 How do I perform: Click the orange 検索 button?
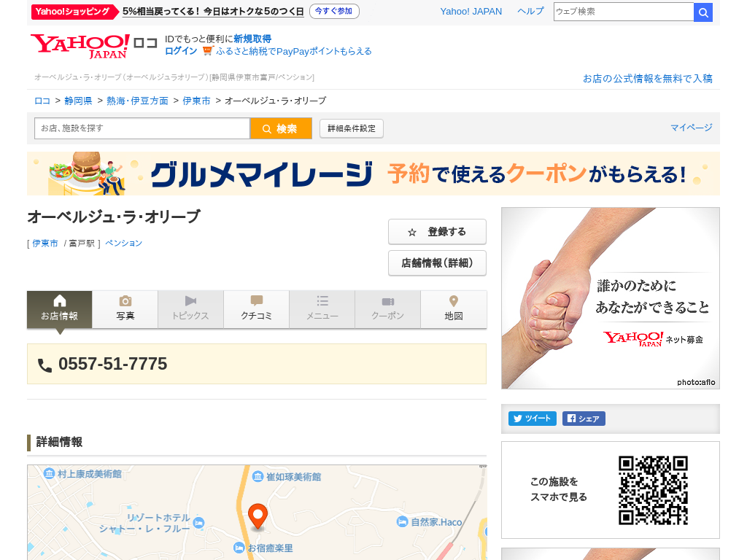coord(281,128)
